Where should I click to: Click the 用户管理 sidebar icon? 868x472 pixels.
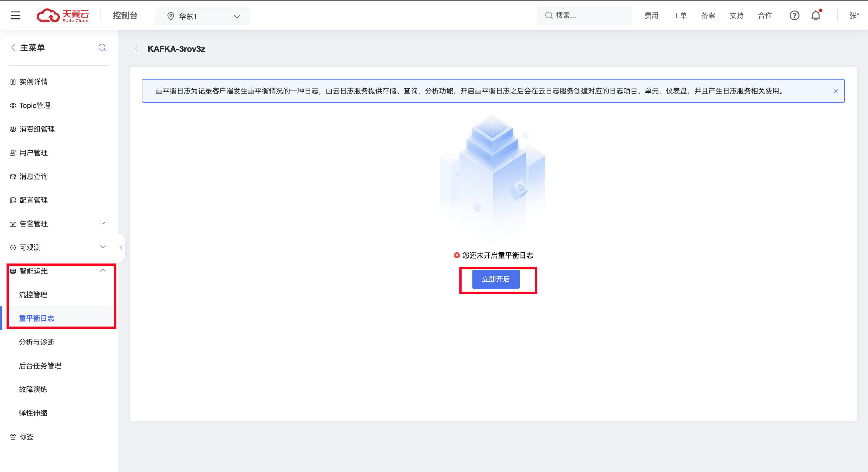13,153
